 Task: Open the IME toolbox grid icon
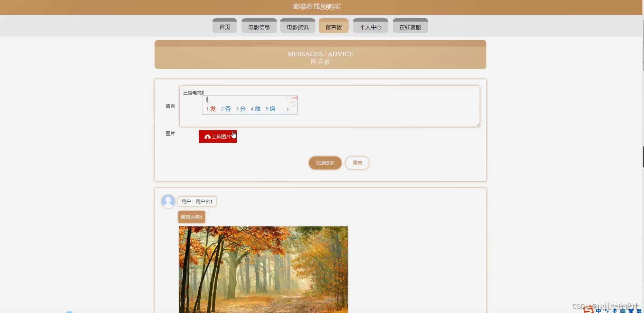[639, 311]
